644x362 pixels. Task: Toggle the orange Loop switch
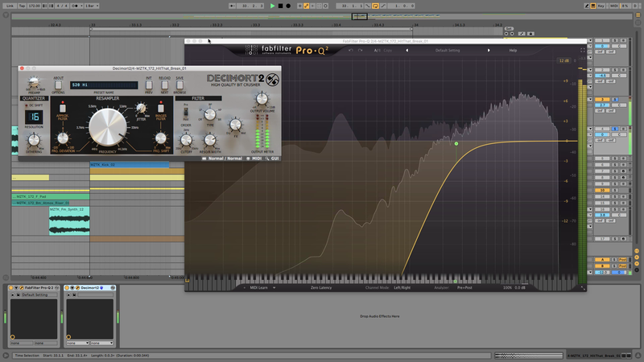pos(375,6)
